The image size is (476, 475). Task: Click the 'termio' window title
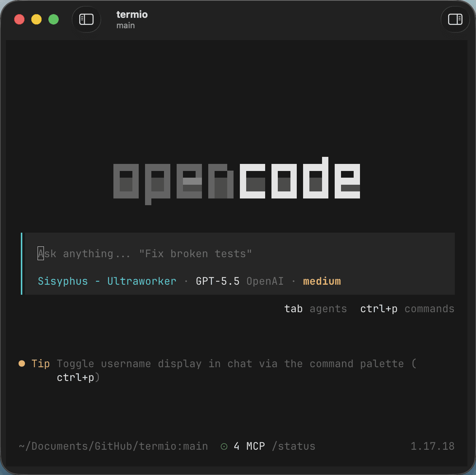(x=132, y=14)
